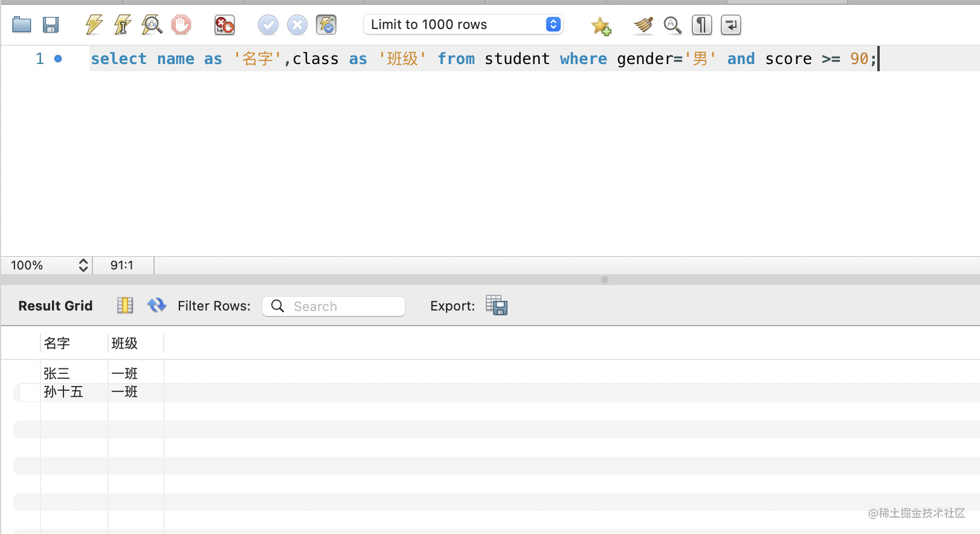Open a SQL script file folder icon
The width and height of the screenshot is (980, 534).
tap(22, 25)
